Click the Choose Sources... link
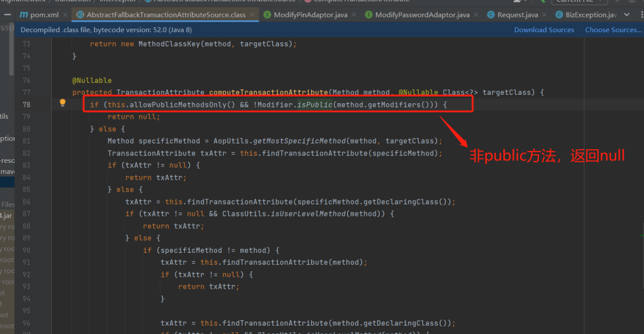The image size is (644, 334). [x=613, y=30]
